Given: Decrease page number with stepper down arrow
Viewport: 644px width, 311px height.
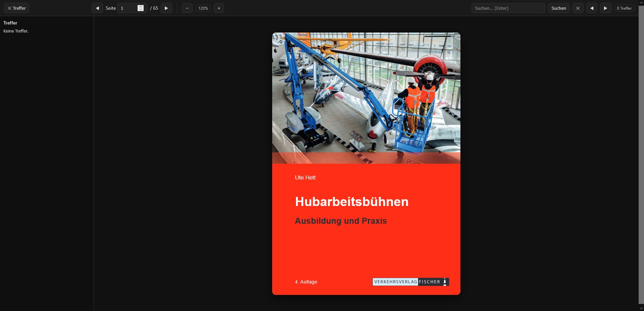Looking at the screenshot, I should 141,10.
